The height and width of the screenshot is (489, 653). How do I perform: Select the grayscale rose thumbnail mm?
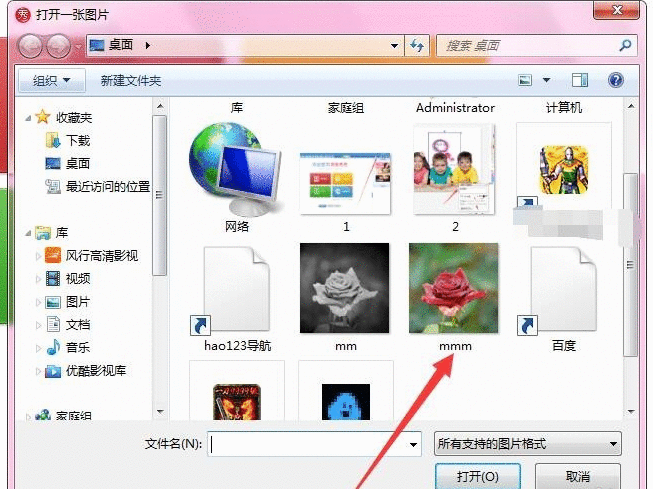344,288
